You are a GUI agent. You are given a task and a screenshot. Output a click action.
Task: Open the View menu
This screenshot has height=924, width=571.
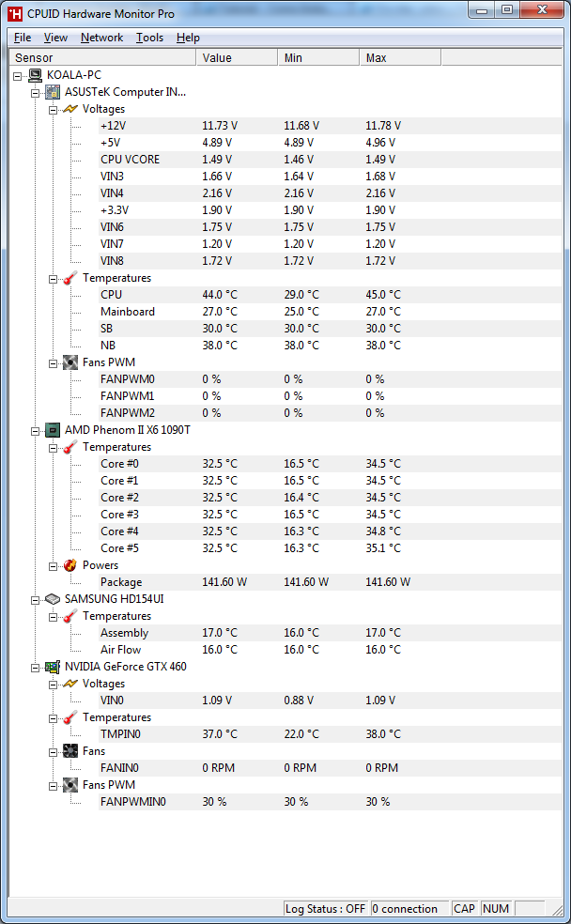(55, 38)
